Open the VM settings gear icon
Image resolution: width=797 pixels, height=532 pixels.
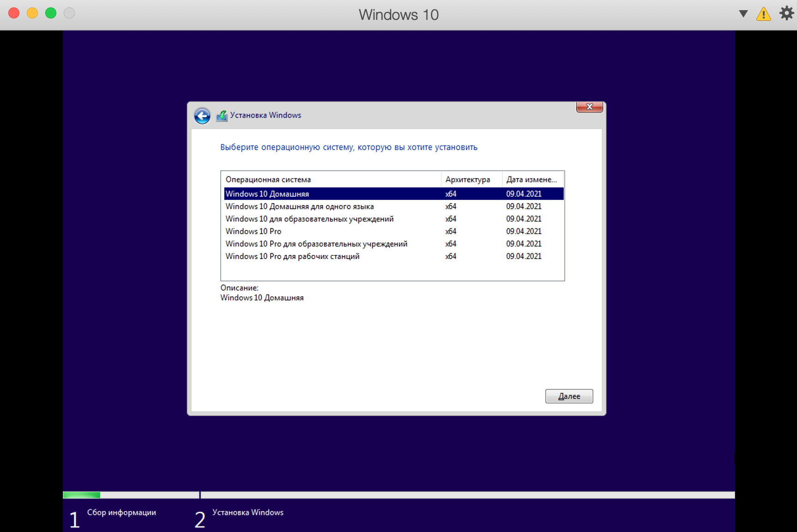pos(786,13)
